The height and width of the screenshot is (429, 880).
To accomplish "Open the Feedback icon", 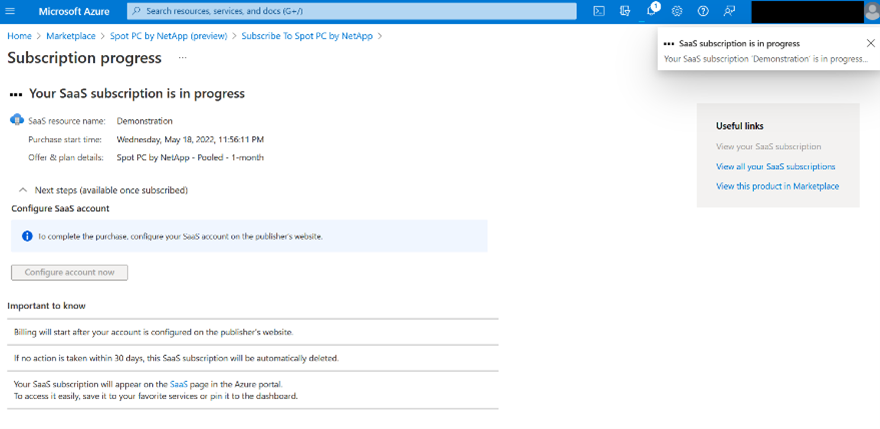I will [x=729, y=11].
